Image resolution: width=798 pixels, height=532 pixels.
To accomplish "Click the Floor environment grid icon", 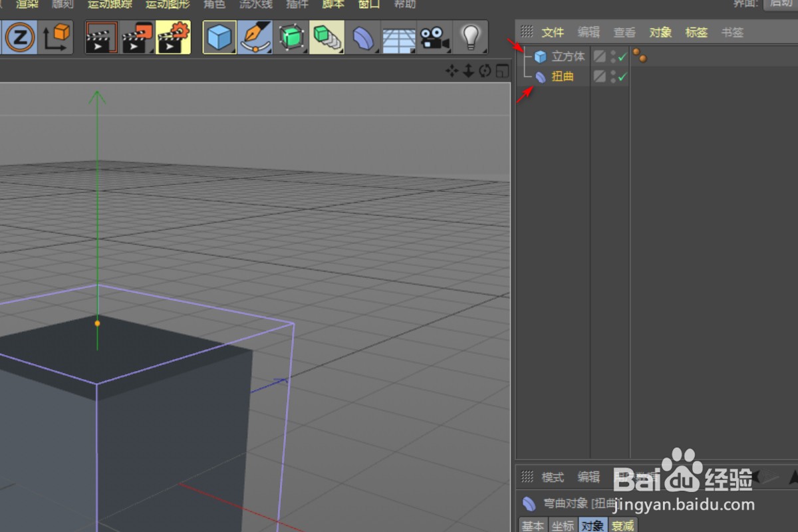I will 399,38.
